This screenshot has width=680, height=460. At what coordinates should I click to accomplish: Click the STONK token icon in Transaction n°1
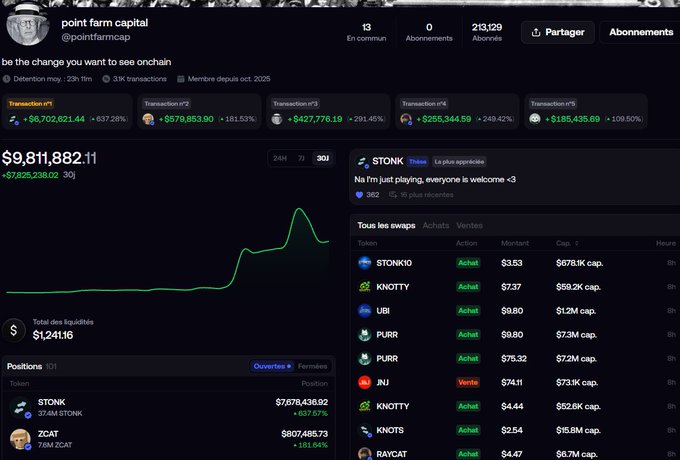tap(14, 119)
